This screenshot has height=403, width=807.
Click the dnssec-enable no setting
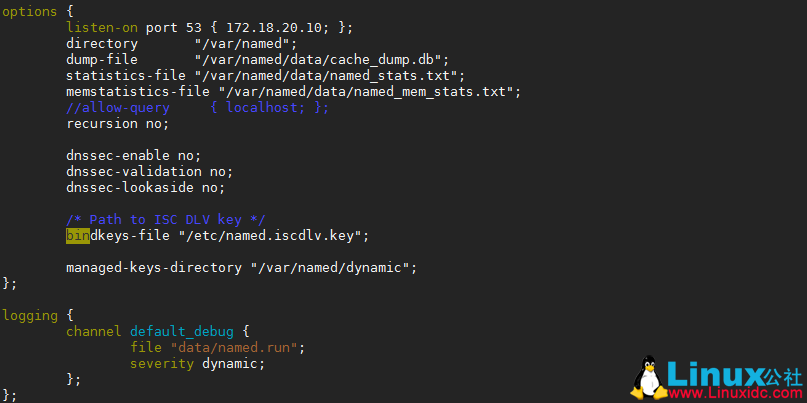133,156
